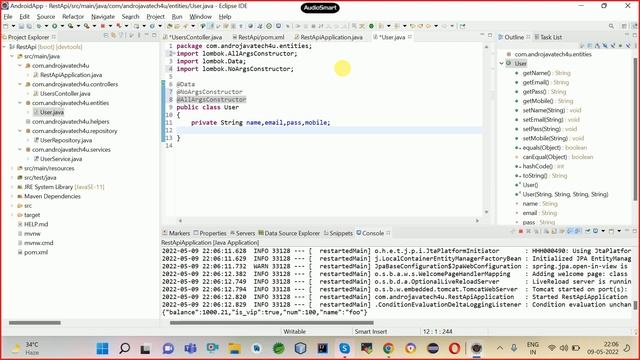This screenshot has width=640, height=360.
Task: Open Chrome from the taskbar
Action: [388, 348]
